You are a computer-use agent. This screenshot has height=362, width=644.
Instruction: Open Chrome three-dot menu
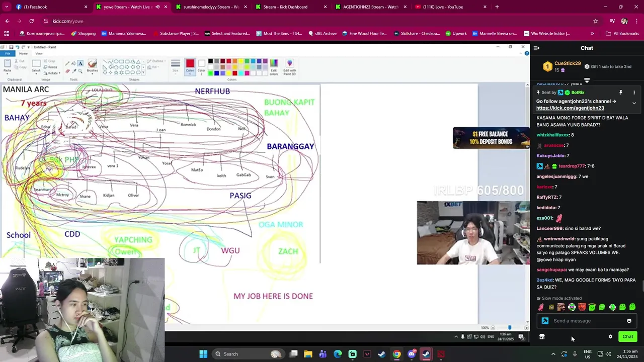[637, 21]
